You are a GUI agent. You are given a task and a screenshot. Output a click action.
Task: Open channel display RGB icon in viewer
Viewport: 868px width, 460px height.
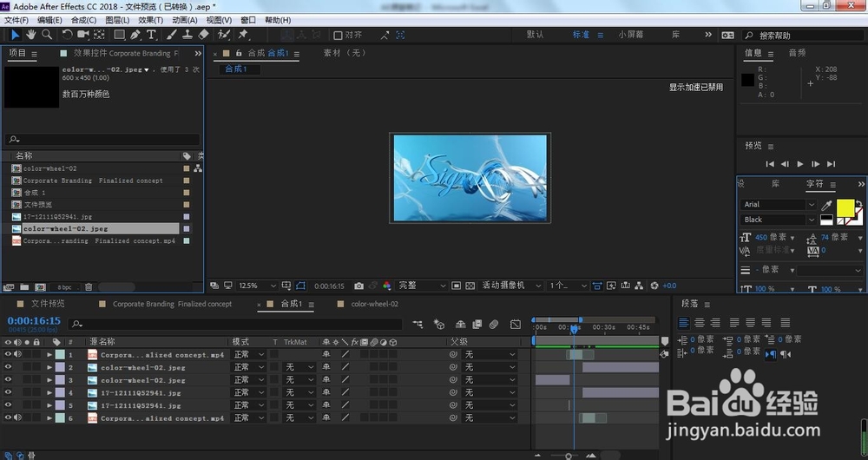click(387, 286)
